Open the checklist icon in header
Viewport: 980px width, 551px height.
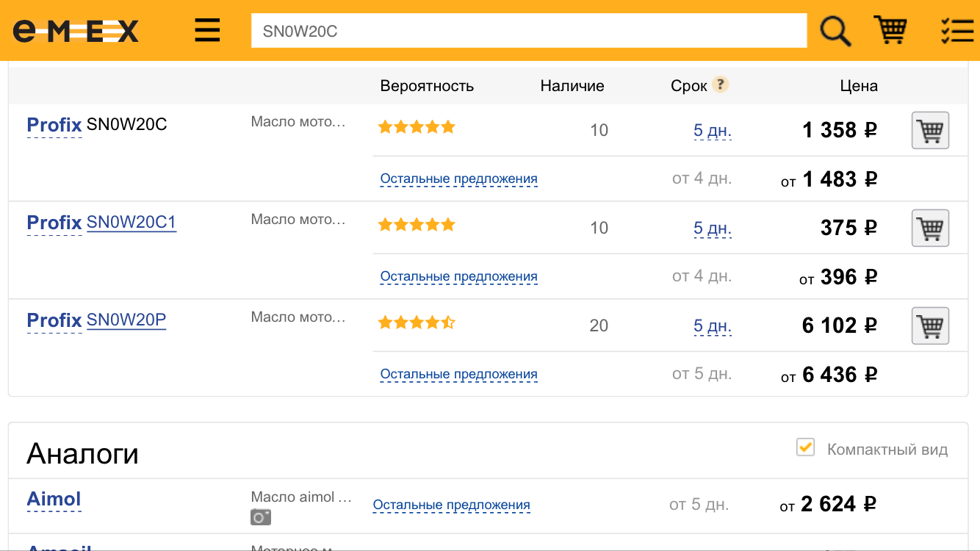coord(957,30)
